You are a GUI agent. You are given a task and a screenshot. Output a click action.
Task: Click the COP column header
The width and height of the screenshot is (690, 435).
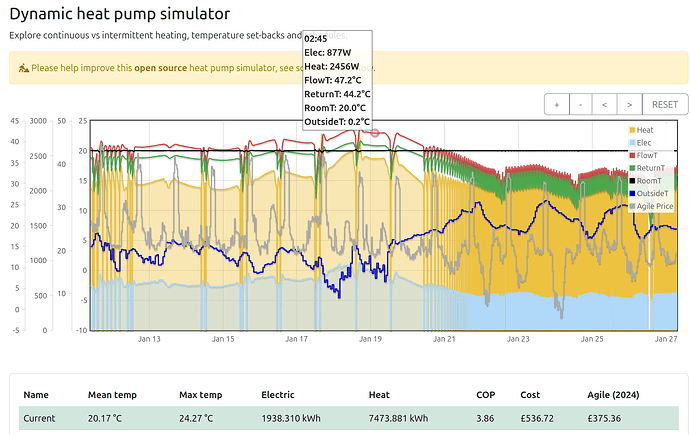[x=485, y=395]
